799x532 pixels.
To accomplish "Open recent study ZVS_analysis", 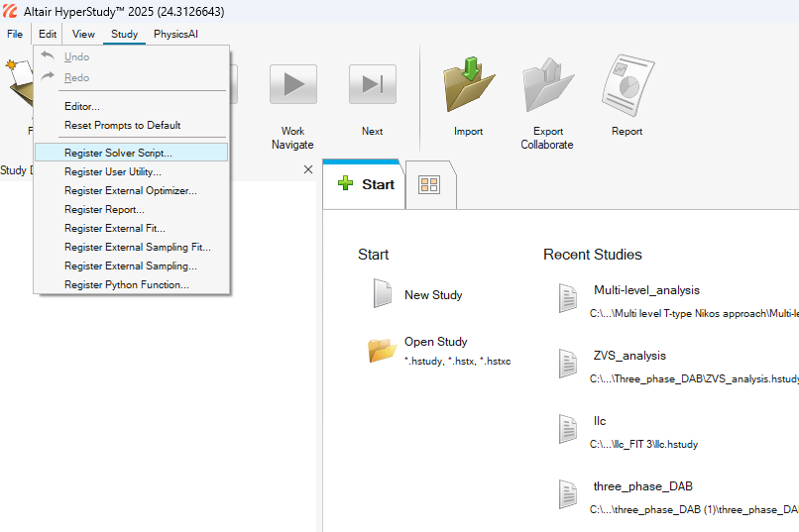I will coord(629,356).
